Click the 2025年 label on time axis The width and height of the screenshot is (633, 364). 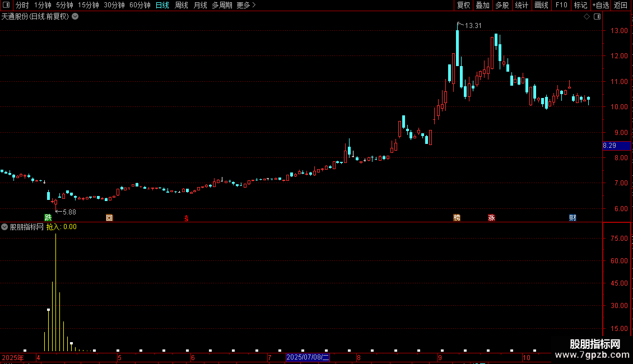point(13,357)
